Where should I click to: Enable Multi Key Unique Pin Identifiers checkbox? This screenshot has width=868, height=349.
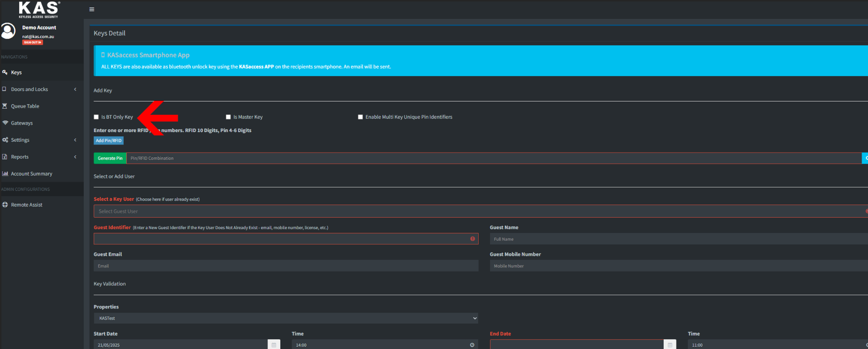click(360, 117)
